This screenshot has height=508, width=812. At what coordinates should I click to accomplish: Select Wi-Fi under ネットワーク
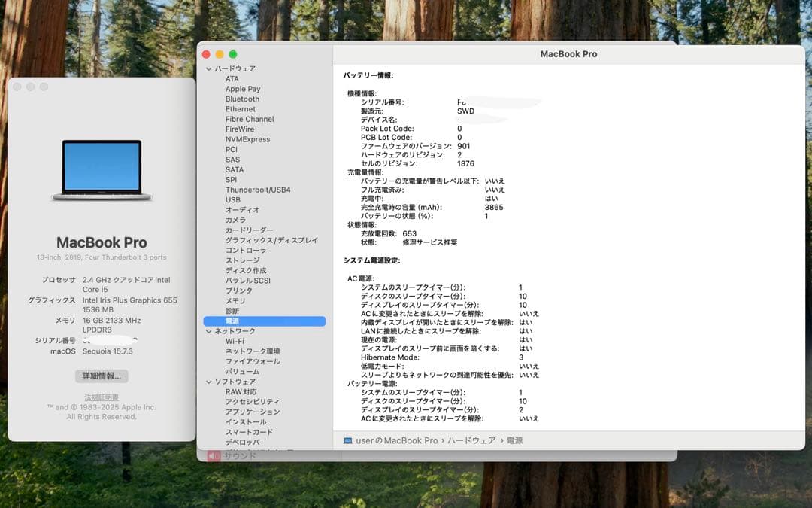pyautogui.click(x=235, y=341)
